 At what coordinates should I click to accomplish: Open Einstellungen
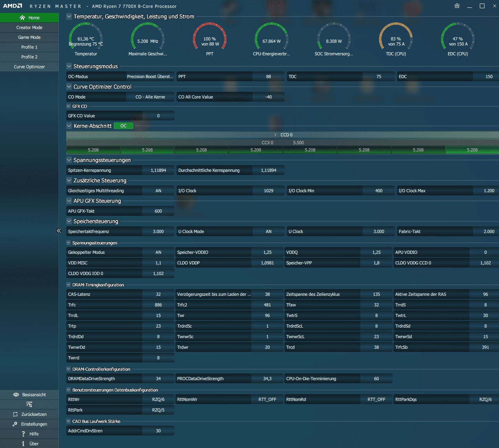point(29,424)
